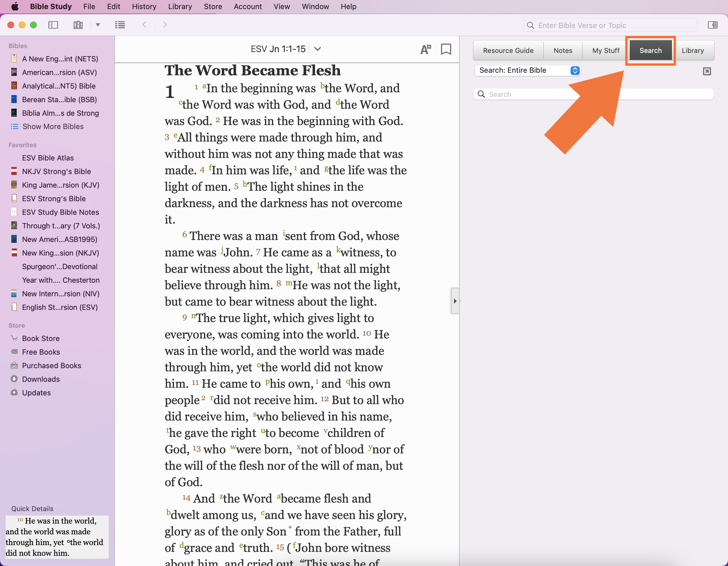
Task: Bookmark the current passage
Action: click(446, 49)
